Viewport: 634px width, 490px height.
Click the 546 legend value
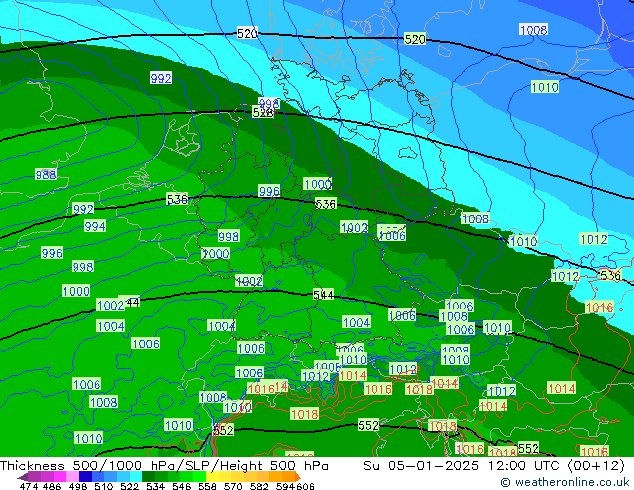coord(181,486)
